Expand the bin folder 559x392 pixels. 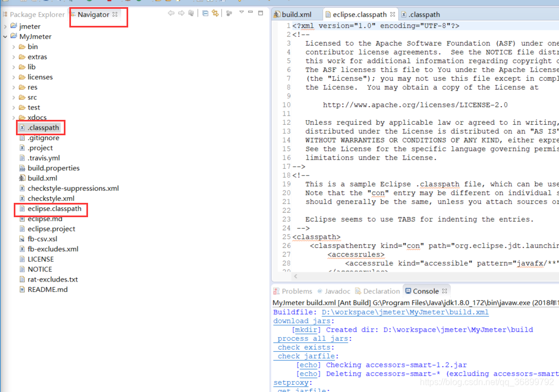click(14, 47)
